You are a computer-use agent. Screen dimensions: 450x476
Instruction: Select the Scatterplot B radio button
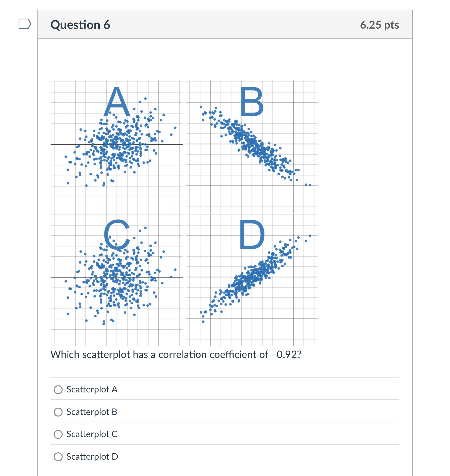coord(58,412)
